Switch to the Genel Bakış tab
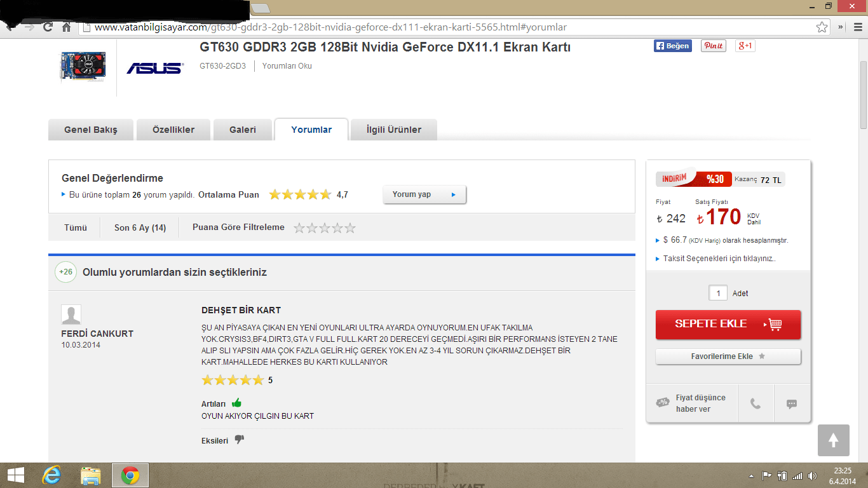 point(91,130)
